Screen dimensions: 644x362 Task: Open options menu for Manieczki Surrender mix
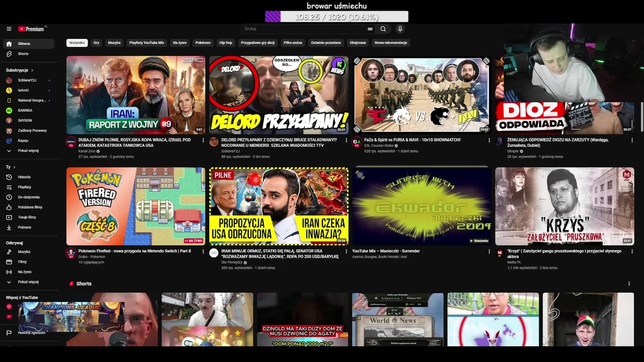(489, 251)
